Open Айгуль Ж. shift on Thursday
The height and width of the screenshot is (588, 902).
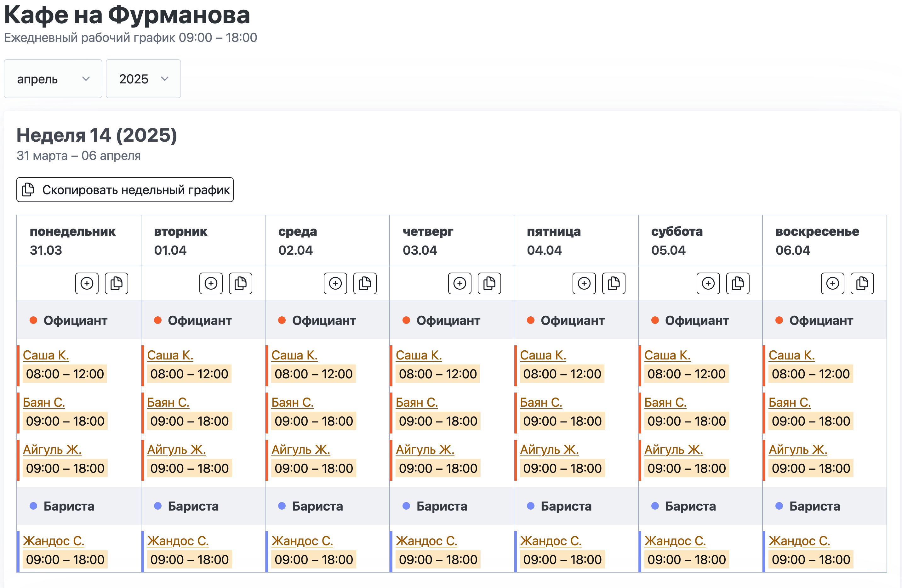tap(425, 450)
